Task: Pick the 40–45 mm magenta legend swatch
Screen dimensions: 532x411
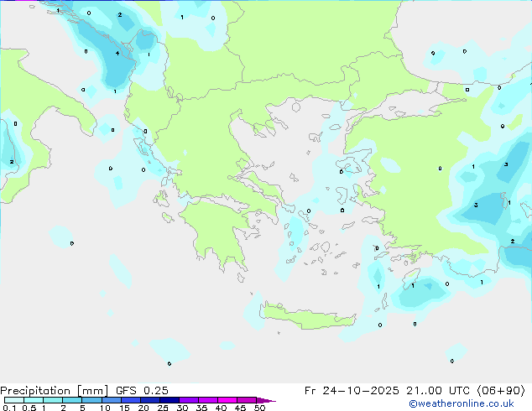Action: click(227, 400)
